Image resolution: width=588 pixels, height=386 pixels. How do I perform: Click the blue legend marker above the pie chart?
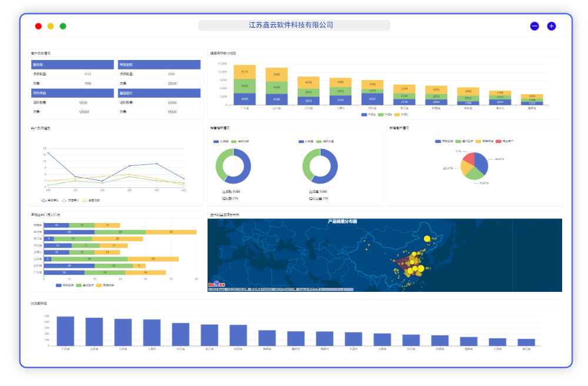point(438,141)
